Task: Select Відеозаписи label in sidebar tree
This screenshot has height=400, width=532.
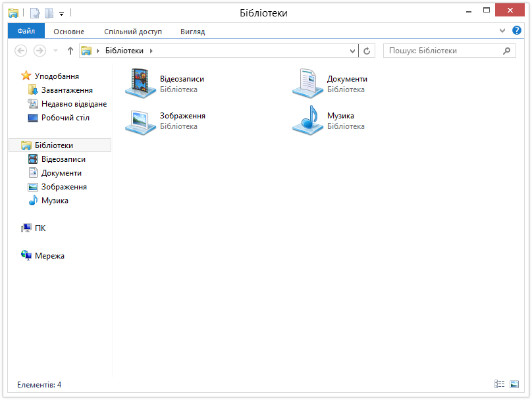Action: point(63,159)
